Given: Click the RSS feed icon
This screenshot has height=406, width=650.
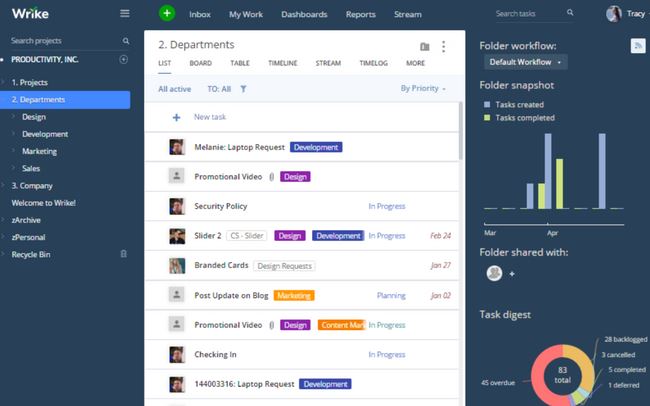Looking at the screenshot, I should tap(638, 45).
